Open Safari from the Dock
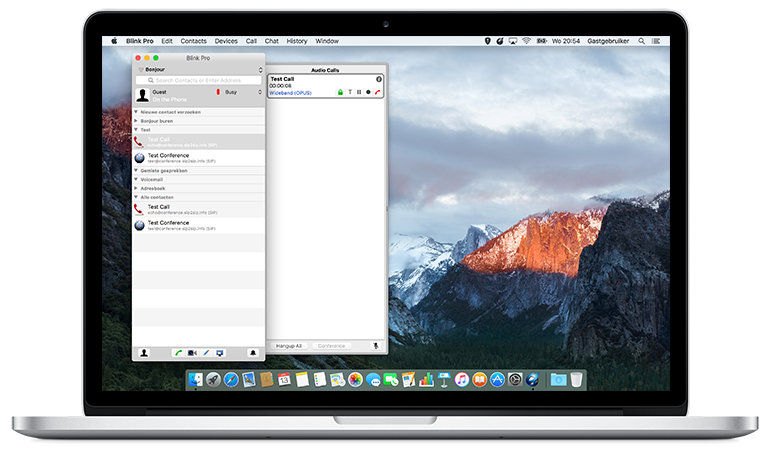The height and width of the screenshot is (450, 765). click(x=230, y=380)
